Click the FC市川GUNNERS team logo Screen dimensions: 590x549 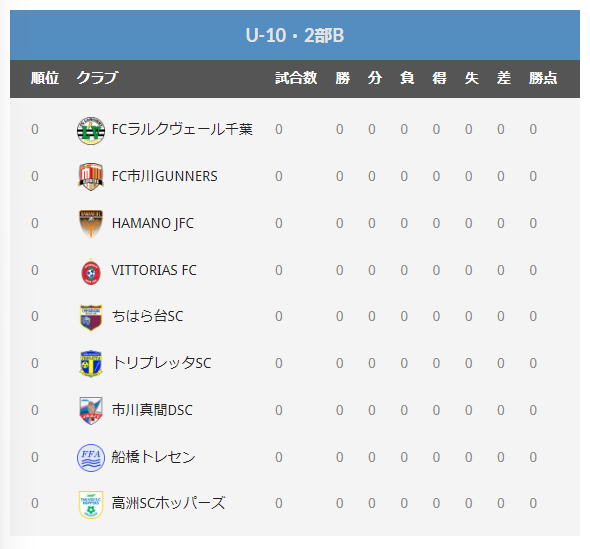coord(91,176)
